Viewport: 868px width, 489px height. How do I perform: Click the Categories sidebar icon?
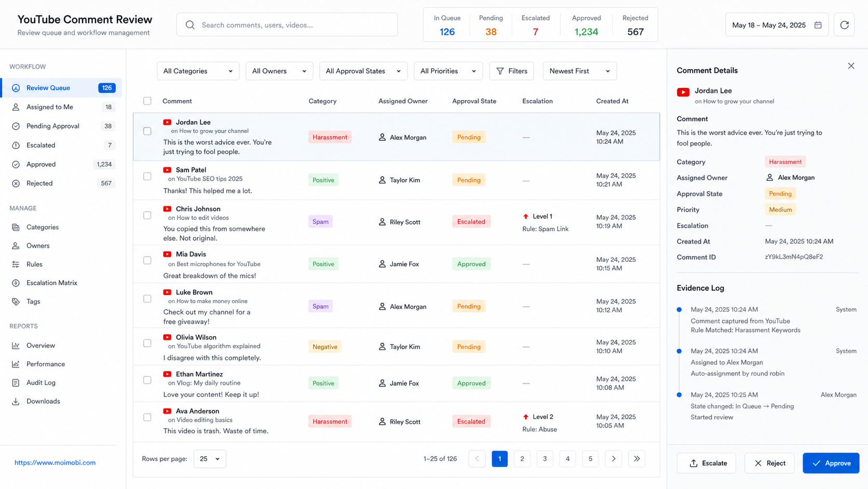16,227
